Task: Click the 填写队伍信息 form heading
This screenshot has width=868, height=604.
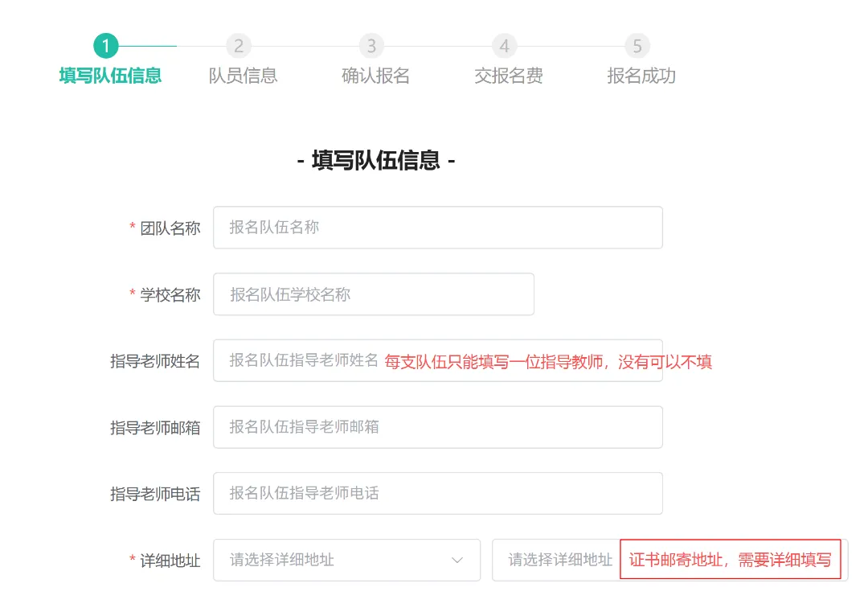Action: [x=376, y=160]
